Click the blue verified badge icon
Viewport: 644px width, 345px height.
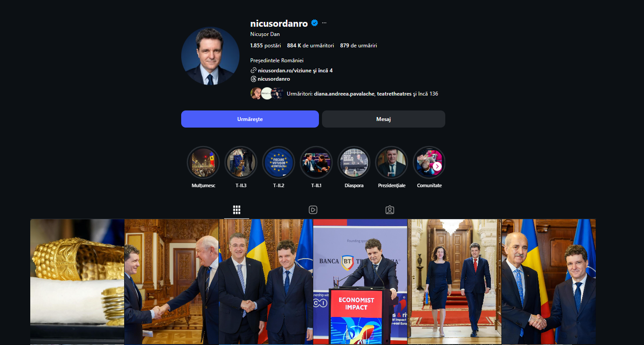(315, 23)
